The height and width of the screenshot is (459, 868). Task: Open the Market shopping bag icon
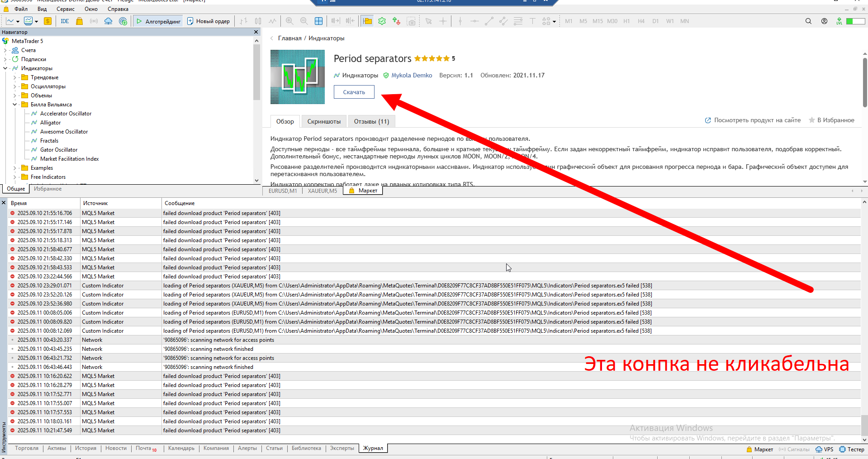pyautogui.click(x=80, y=21)
